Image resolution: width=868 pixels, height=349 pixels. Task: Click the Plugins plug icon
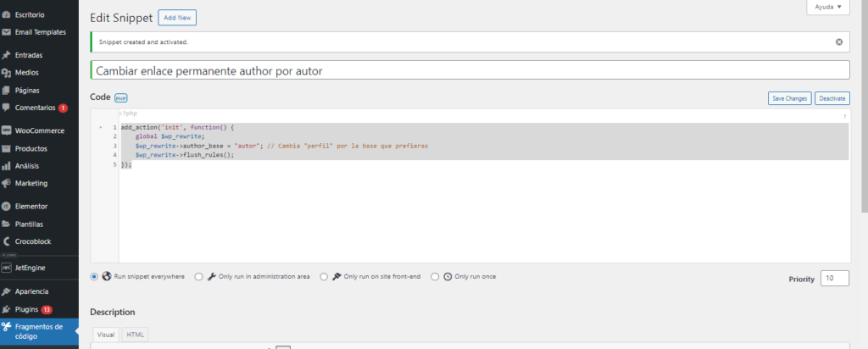6,309
